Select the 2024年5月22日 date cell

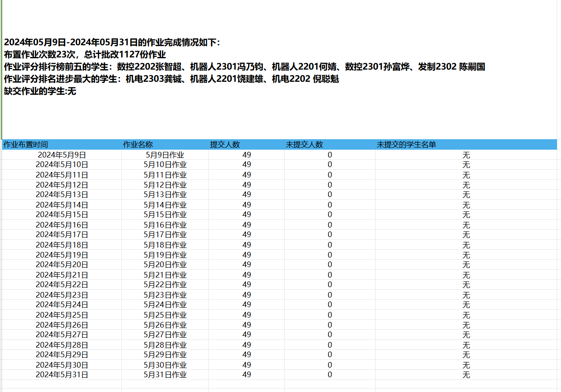62,285
